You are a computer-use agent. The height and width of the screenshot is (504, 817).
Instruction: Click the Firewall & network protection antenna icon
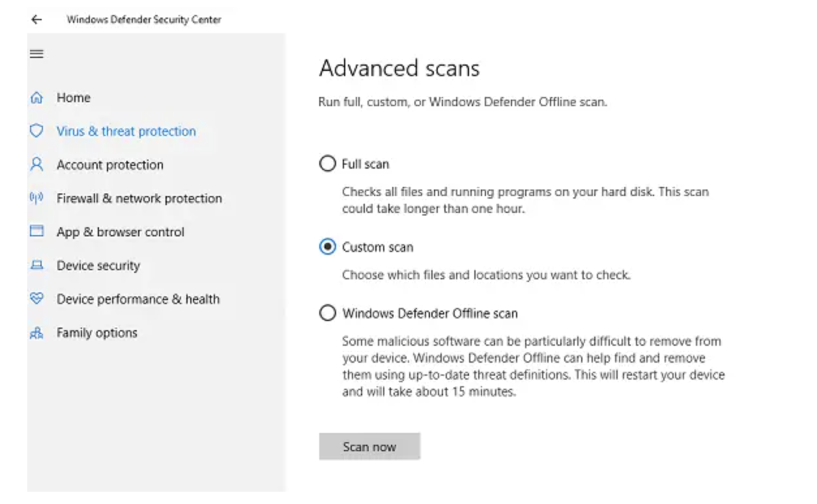click(36, 198)
